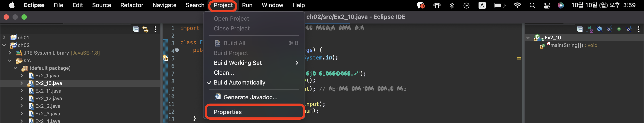
Task: Open Build Working Set submenu
Action: pyautogui.click(x=254, y=63)
